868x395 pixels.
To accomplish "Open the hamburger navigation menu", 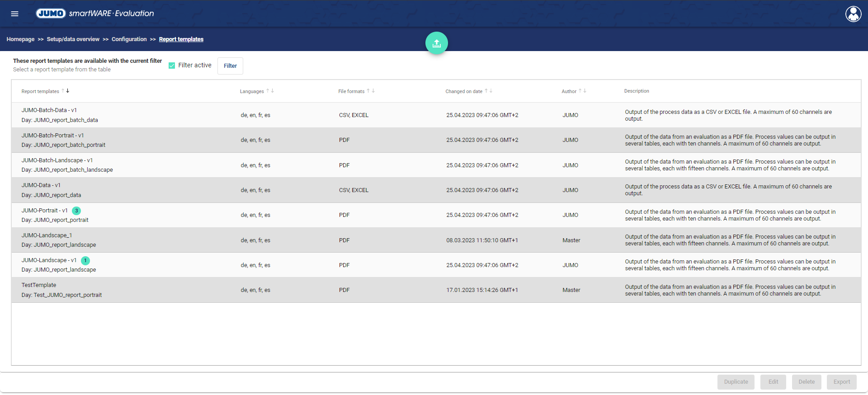I will pos(14,14).
